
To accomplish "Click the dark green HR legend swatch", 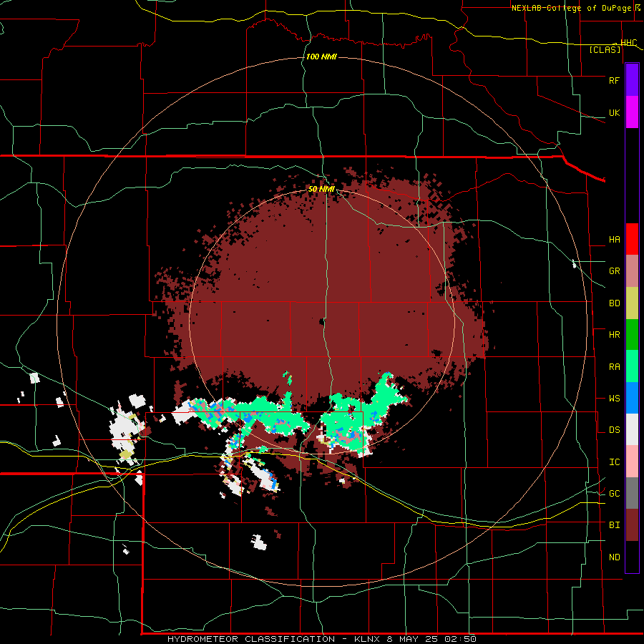I will [x=632, y=335].
